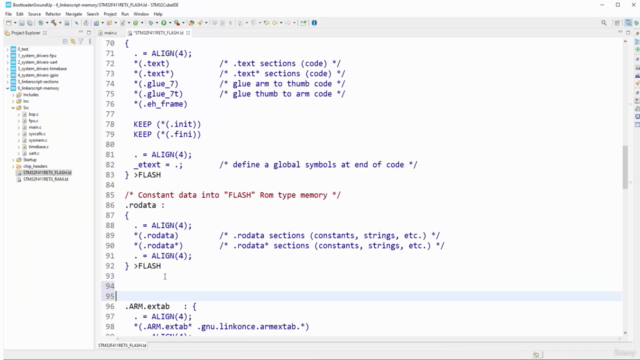Expand the Includes folder
The width and height of the screenshot is (640, 360).
[x=13, y=95]
